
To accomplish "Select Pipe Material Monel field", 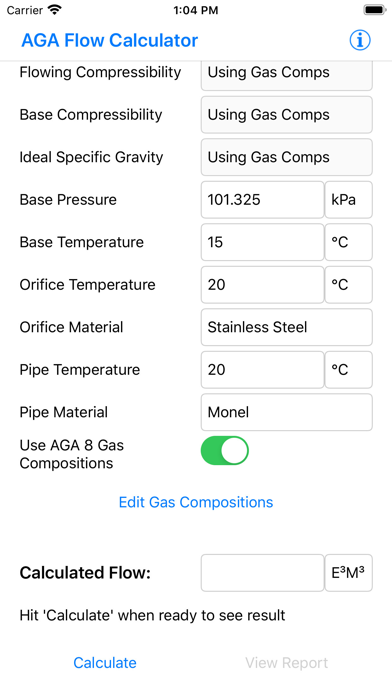I will (x=287, y=412).
